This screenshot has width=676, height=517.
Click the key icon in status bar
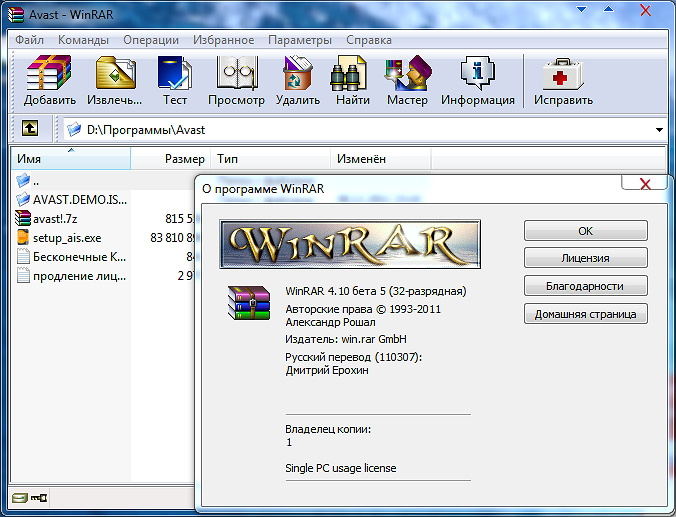[39, 498]
